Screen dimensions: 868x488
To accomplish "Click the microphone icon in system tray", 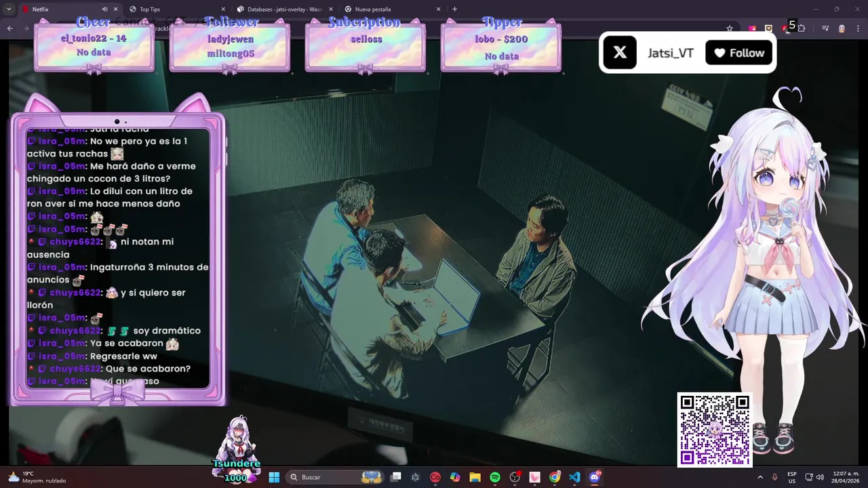I will tap(775, 477).
